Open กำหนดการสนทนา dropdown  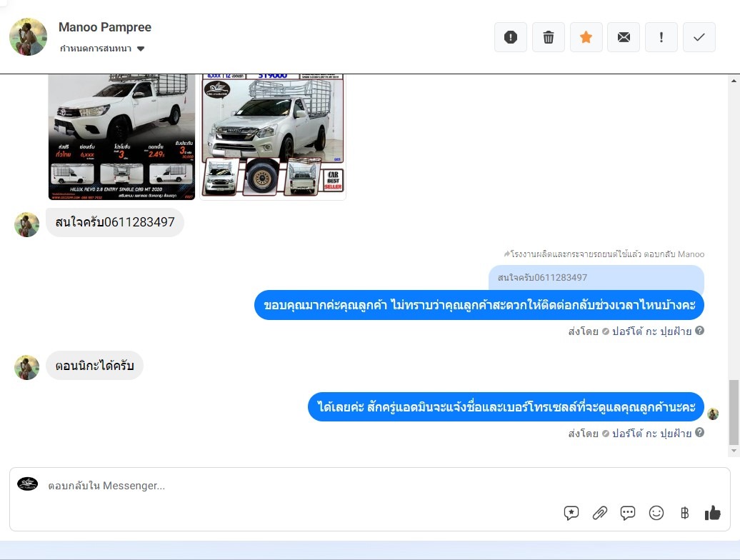point(102,49)
